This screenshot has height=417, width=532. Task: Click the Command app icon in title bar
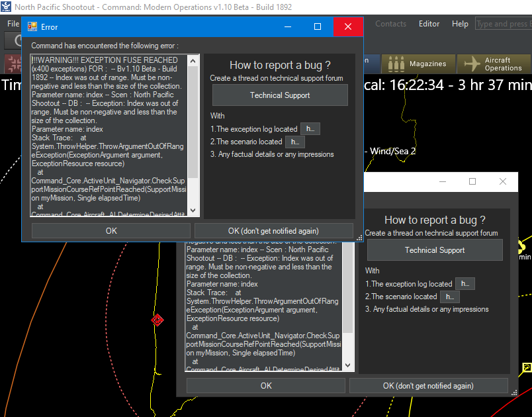click(x=6, y=7)
